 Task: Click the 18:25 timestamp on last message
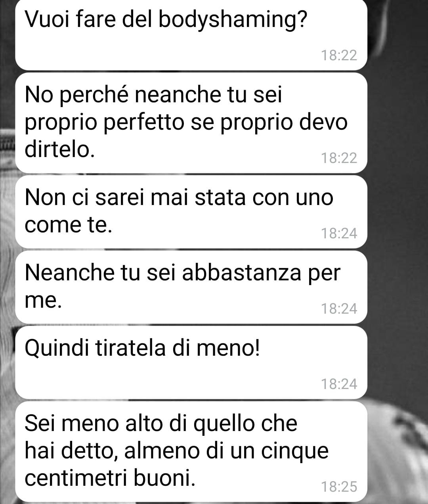(x=339, y=487)
